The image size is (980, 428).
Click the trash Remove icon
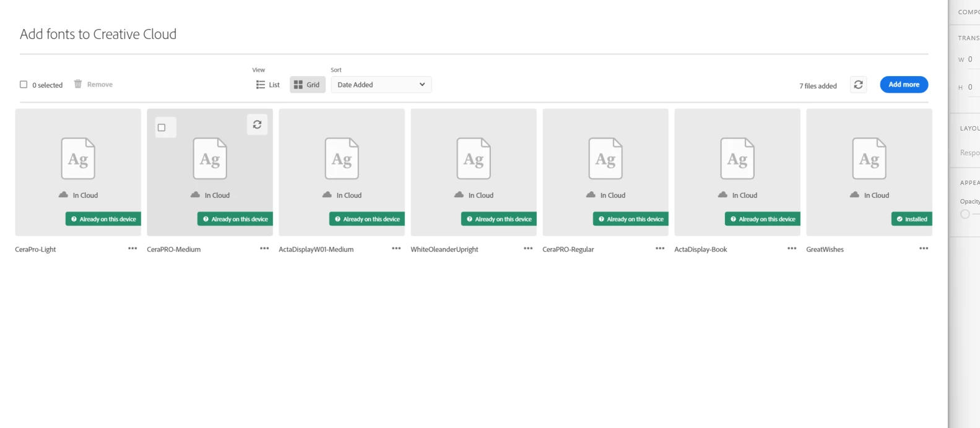click(78, 84)
